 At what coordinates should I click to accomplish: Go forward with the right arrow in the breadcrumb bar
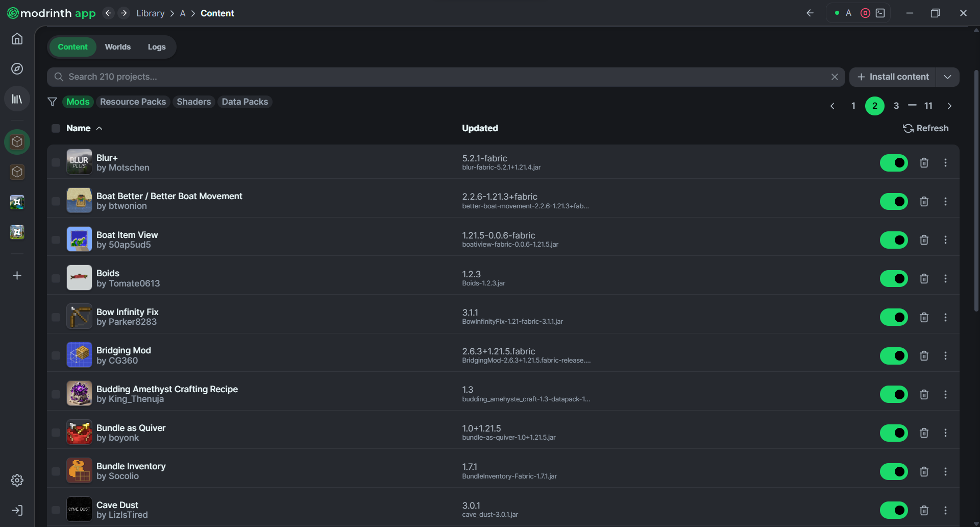124,13
